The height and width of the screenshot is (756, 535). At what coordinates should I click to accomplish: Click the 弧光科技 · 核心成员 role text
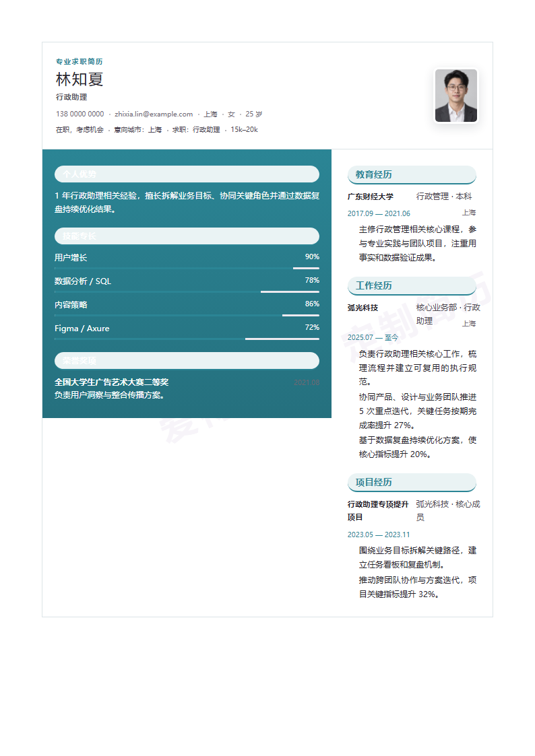click(x=447, y=510)
